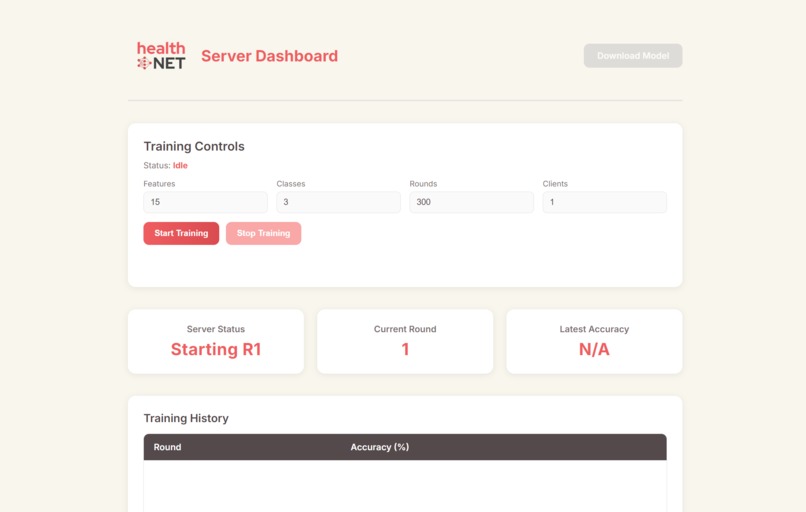Click the Rounds field label
The height and width of the screenshot is (512, 806).
click(x=423, y=184)
